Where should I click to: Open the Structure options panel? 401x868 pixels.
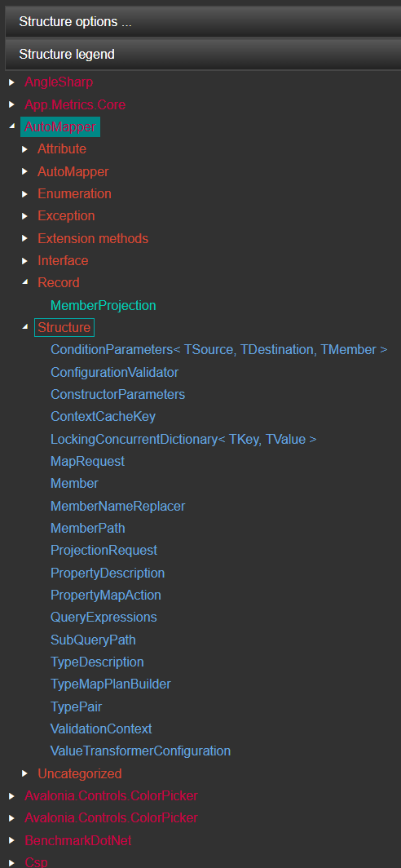[x=203, y=22]
